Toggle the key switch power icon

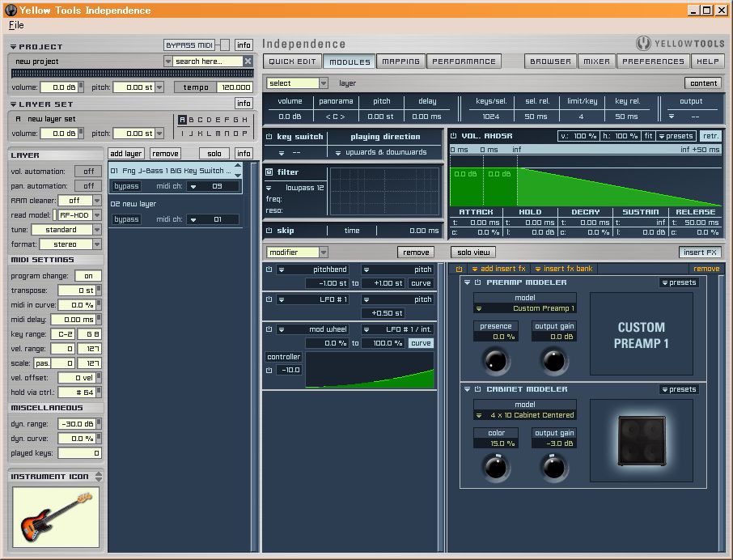pyautogui.click(x=269, y=137)
